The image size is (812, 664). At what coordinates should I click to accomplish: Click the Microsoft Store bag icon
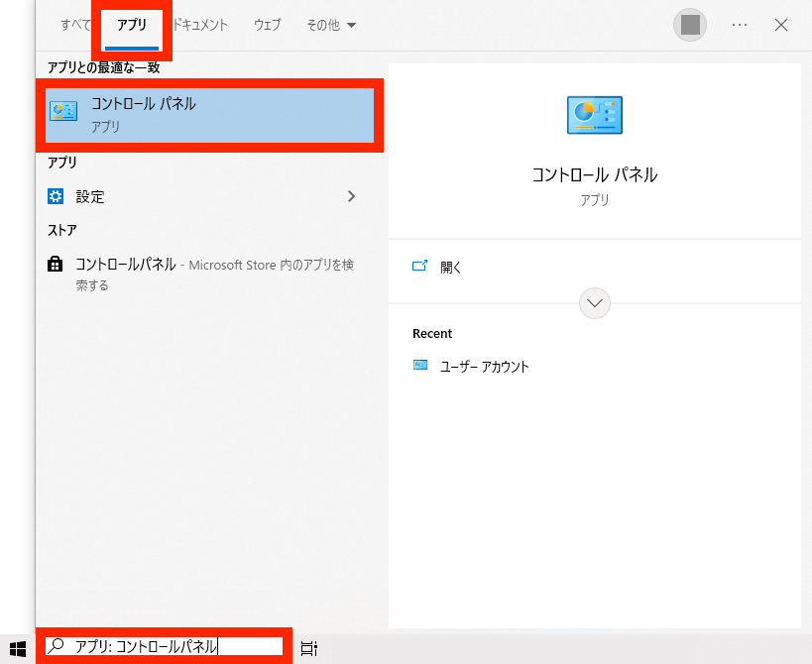[55, 264]
